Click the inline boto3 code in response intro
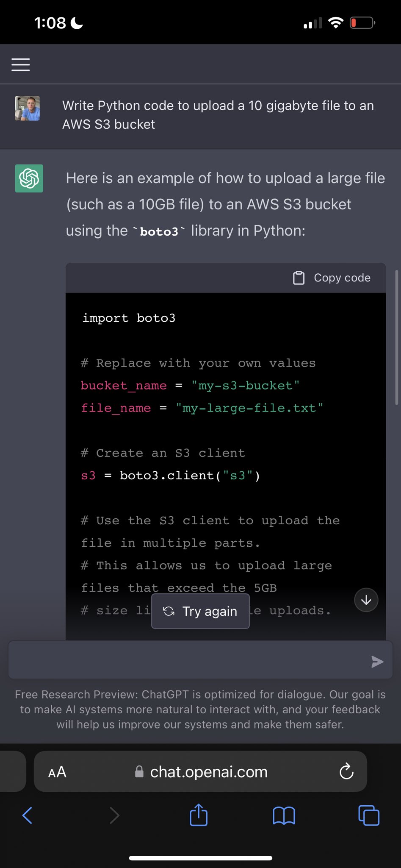Viewport: 401px width, 868px height. 159,231
